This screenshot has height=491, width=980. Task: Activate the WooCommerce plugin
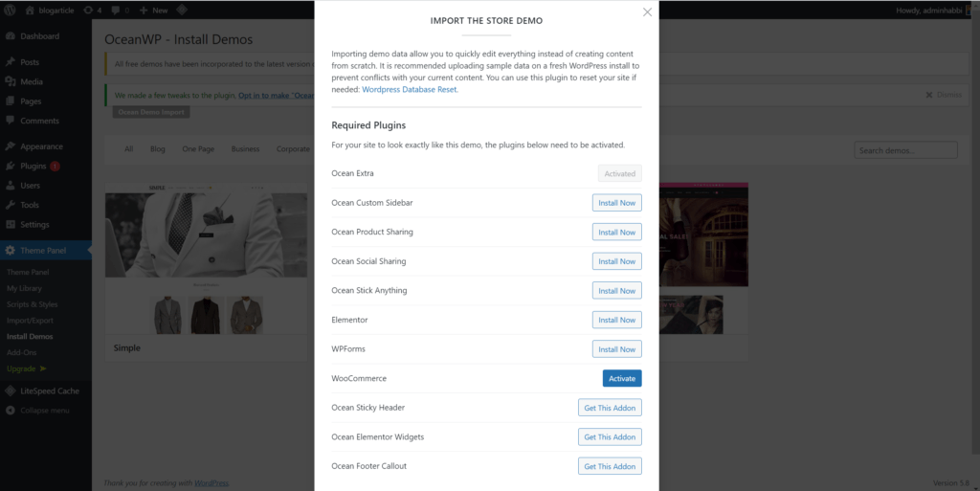622,378
